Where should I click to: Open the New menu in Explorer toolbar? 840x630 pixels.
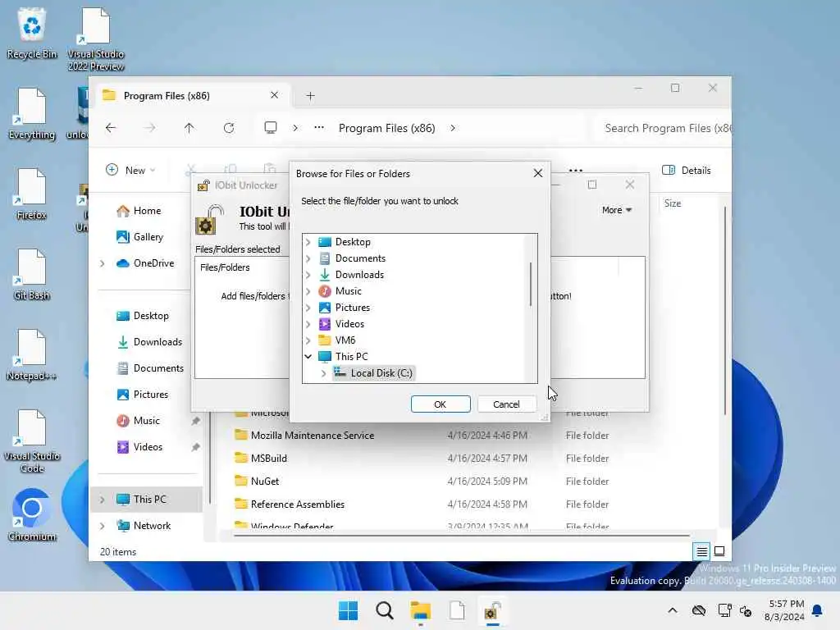pos(130,171)
